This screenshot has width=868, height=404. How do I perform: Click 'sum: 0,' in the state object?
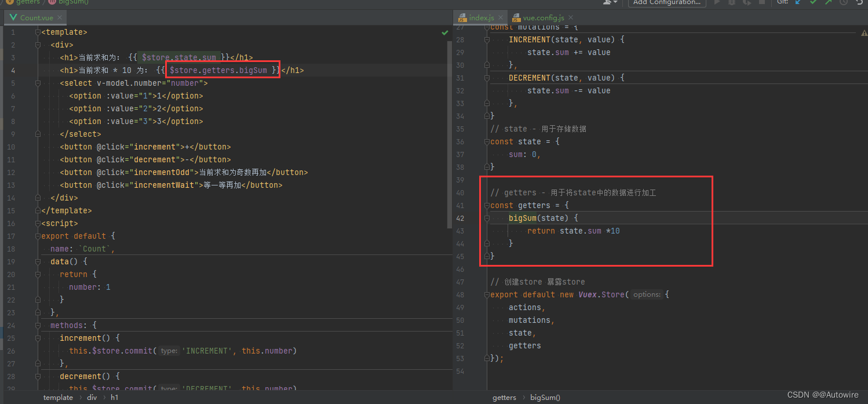pyautogui.click(x=525, y=155)
